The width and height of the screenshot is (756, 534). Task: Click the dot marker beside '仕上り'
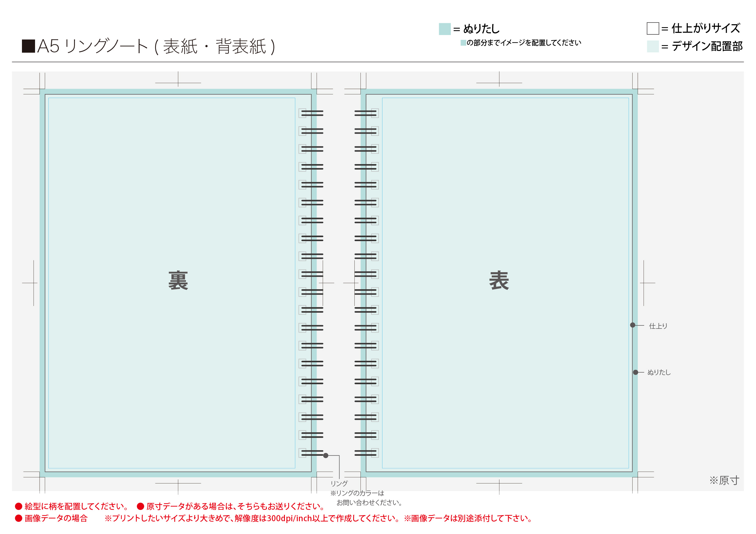tap(633, 325)
